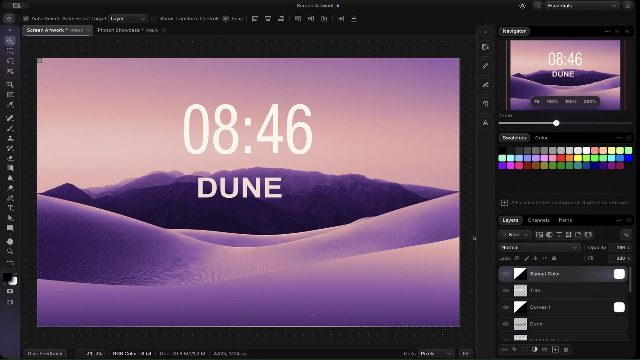Select the Eyedropper tool

[x=10, y=104]
